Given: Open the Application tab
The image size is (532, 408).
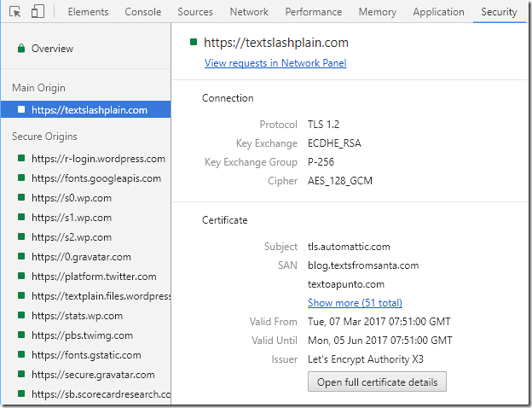Looking at the screenshot, I should click(x=438, y=12).
